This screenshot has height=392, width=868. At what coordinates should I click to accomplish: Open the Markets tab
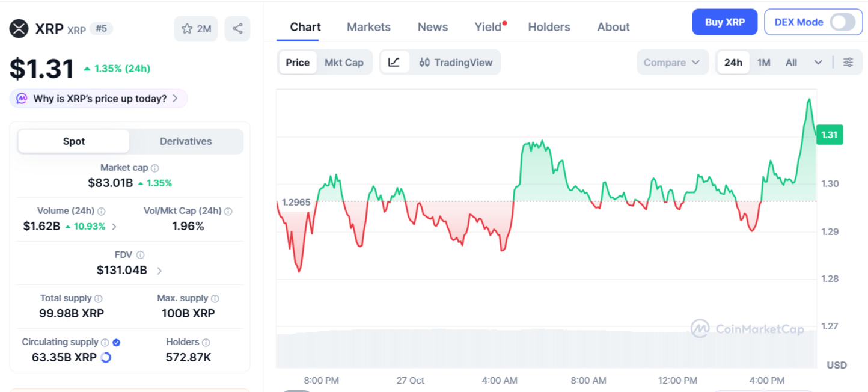[x=368, y=27]
